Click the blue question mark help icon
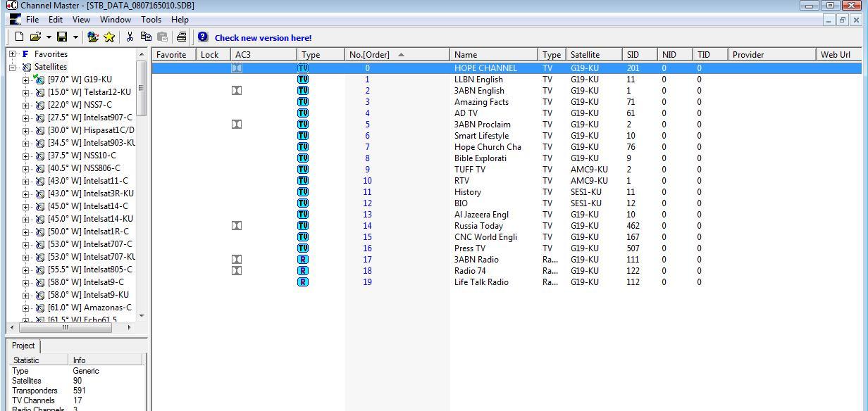 203,37
